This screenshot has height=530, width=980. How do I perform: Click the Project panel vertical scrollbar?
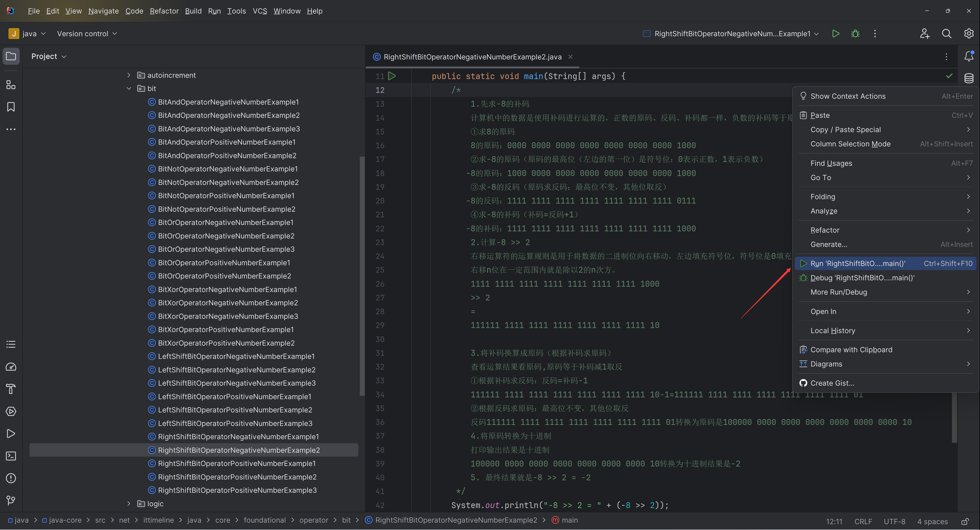point(362,276)
